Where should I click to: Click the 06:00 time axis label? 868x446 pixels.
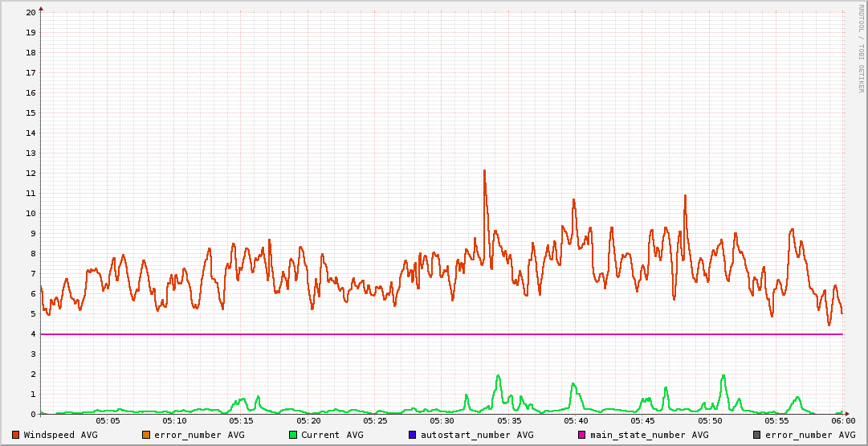[842, 420]
